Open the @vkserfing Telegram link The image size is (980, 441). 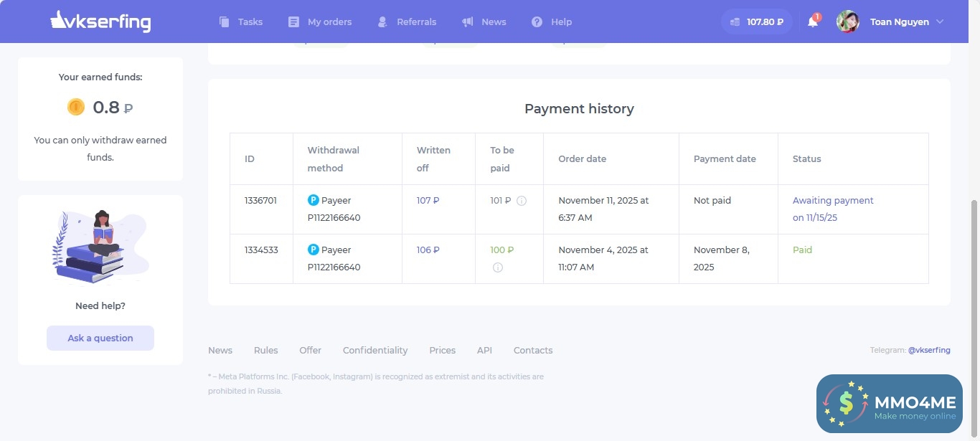[929, 350]
